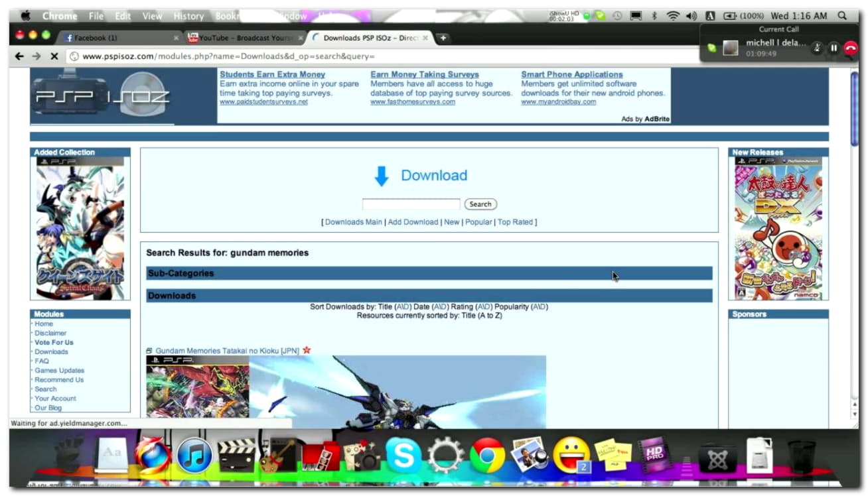Viewport: 868px width, 496px height.
Task: Open Preview app in Dock
Action: (529, 456)
